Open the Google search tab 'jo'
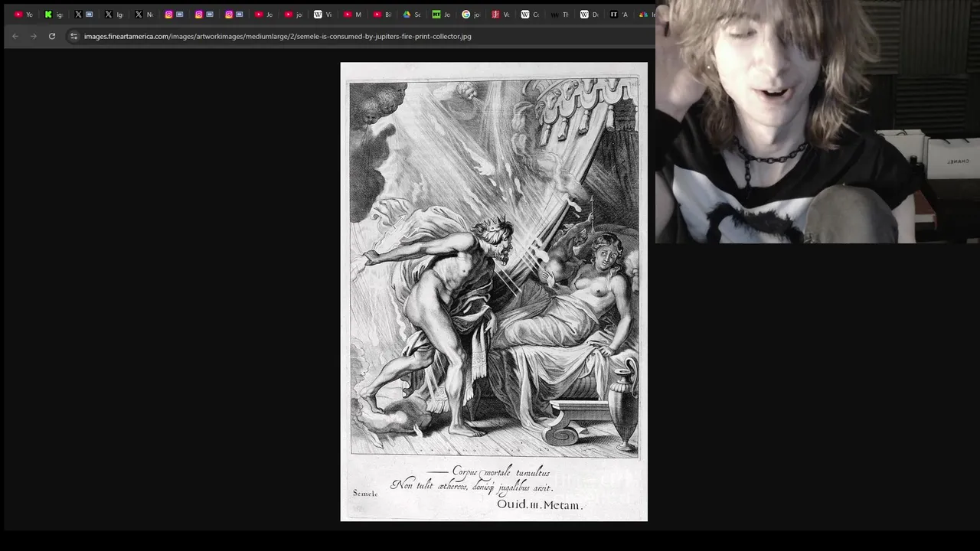 [472, 15]
